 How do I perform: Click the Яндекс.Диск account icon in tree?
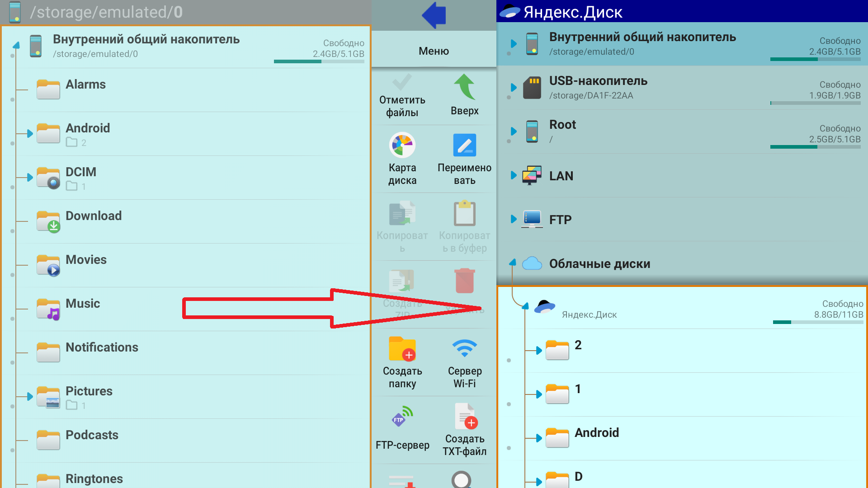point(545,307)
